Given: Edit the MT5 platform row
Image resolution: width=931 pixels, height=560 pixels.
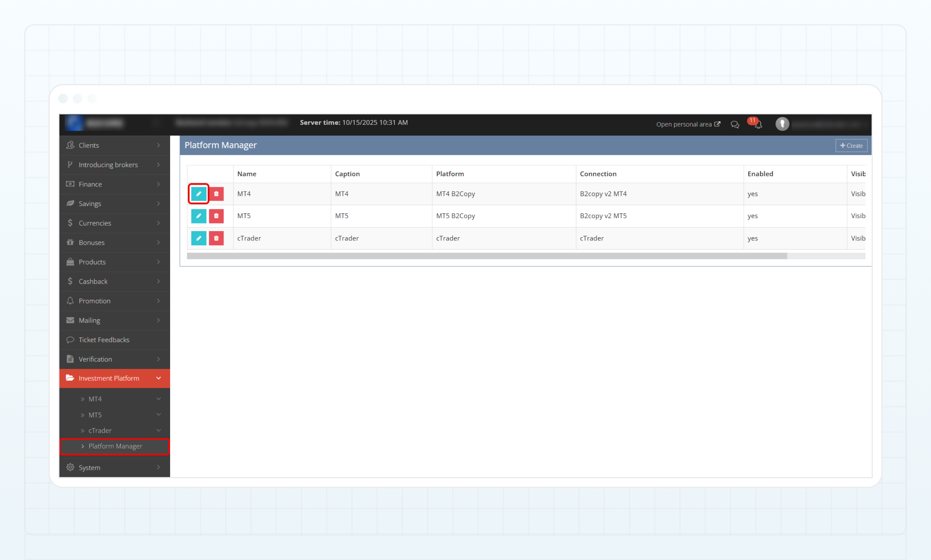Looking at the screenshot, I should pos(198,216).
